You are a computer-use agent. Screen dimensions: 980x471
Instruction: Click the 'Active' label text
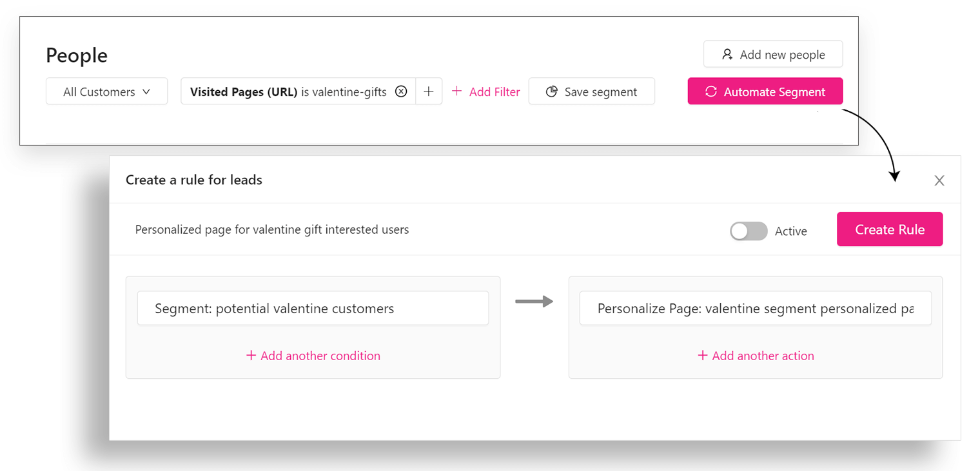[x=791, y=231]
